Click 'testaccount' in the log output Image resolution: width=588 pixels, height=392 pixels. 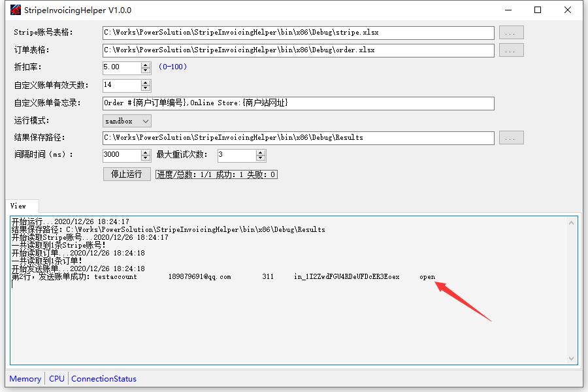pyautogui.click(x=116, y=277)
